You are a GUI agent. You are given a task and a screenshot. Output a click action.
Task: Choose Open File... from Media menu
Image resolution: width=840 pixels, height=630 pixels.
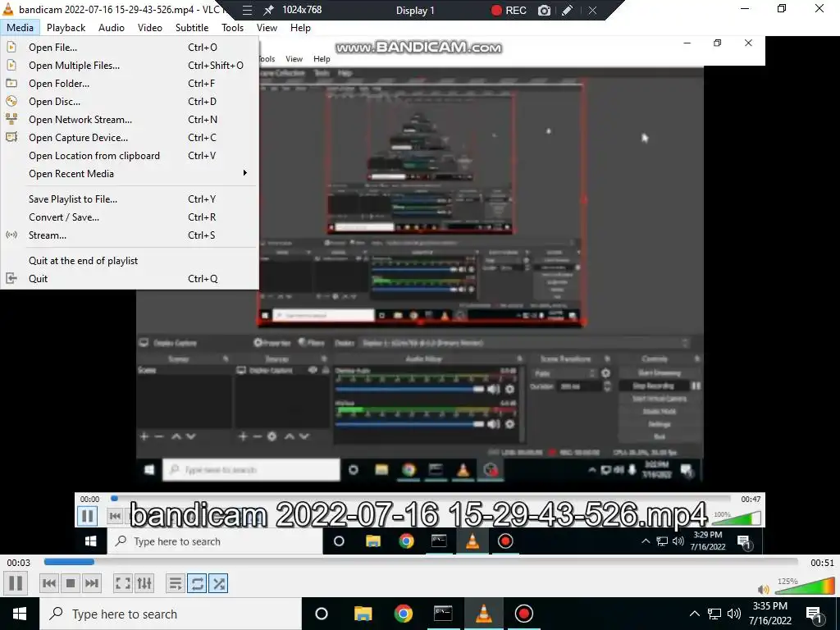point(130,47)
